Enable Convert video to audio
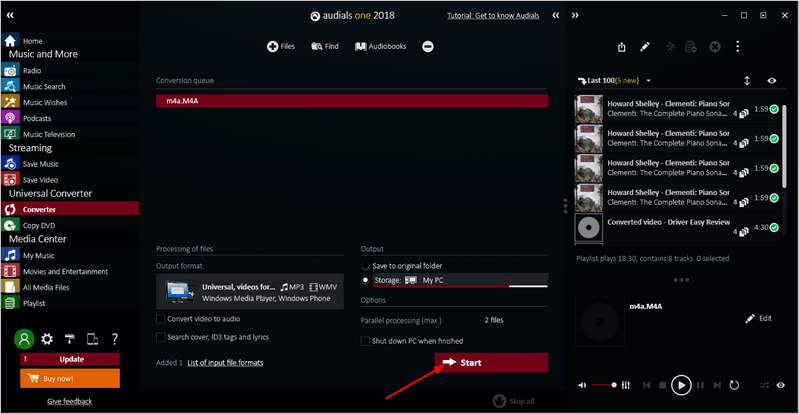Screen dimensions: 799x414 161,319
